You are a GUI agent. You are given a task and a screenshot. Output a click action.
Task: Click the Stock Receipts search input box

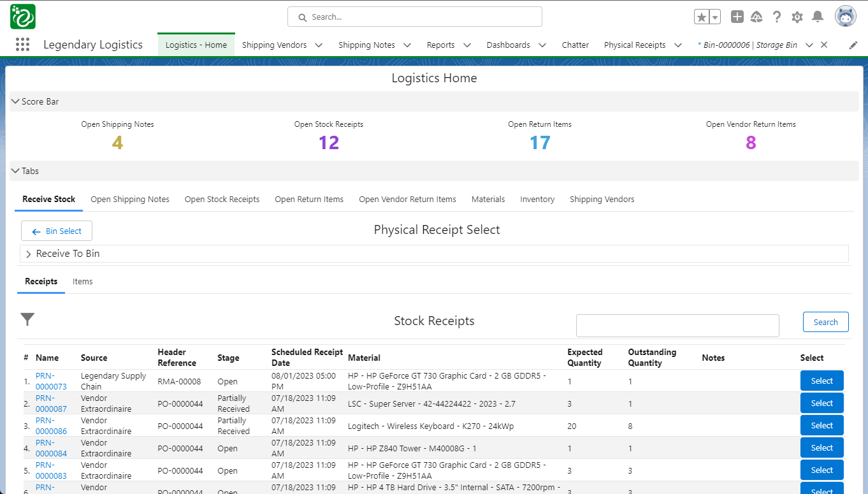(677, 325)
